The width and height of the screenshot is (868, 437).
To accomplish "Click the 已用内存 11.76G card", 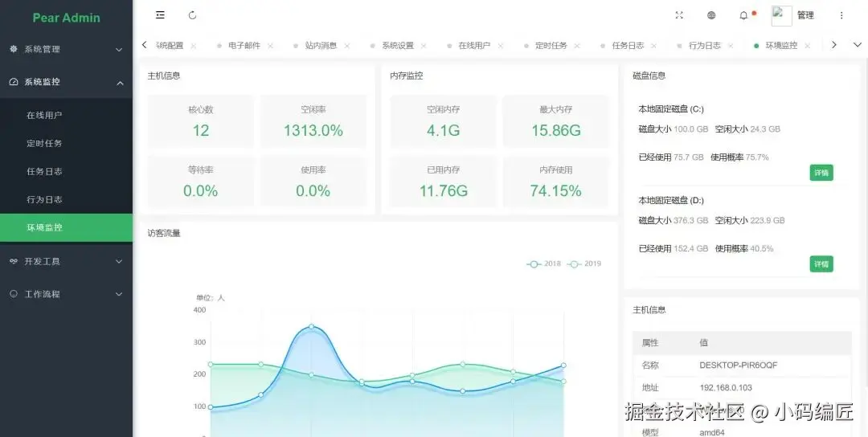I will click(x=444, y=182).
